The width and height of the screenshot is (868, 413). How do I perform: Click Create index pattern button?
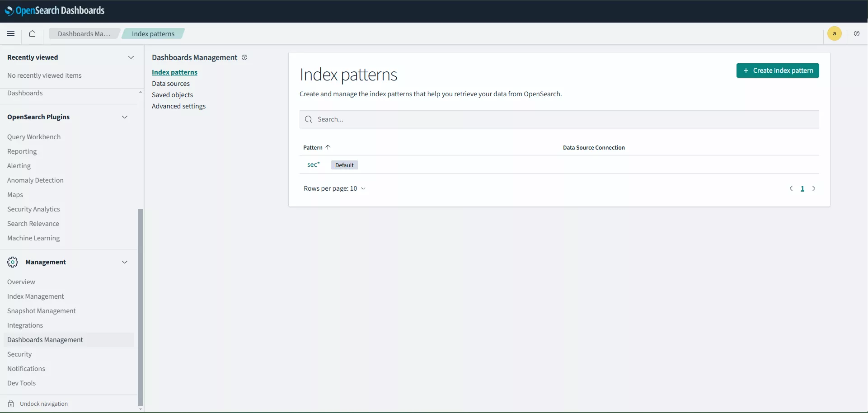777,70
